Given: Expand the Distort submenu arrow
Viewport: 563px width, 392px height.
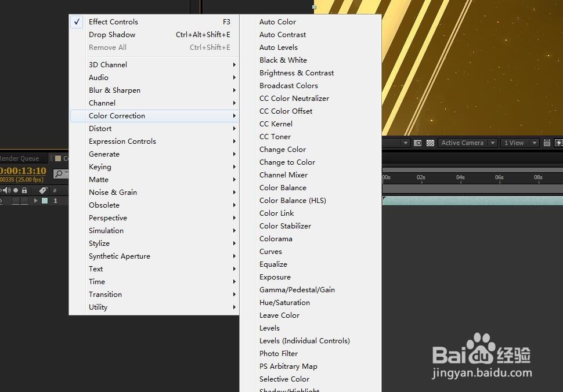Looking at the screenshot, I should 234,129.
